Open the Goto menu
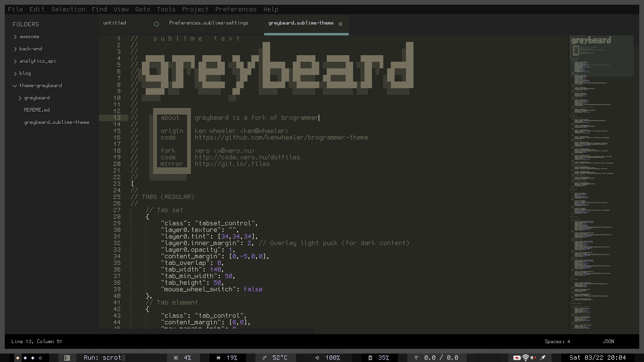This screenshot has height=362, width=644. pyautogui.click(x=142, y=9)
